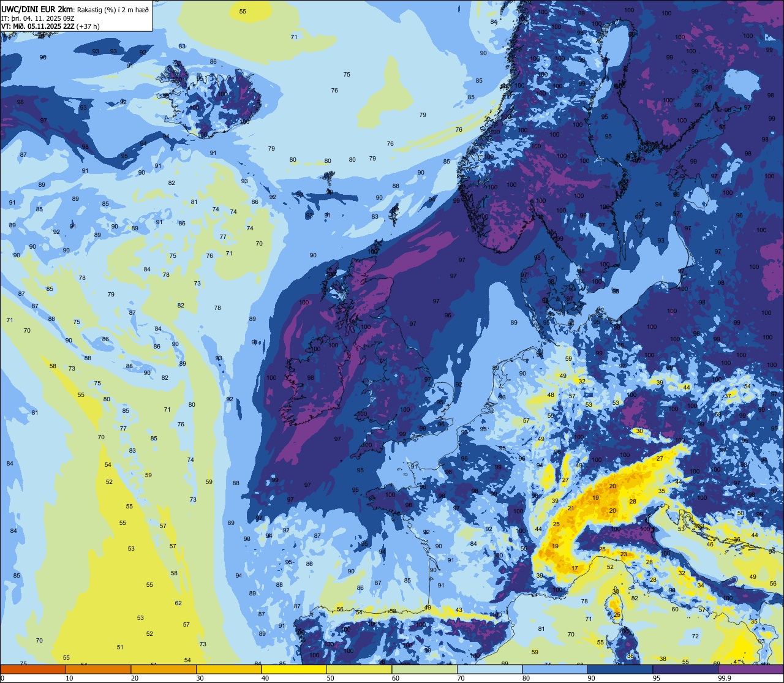
Task: Click the 30–40% golden legend swatch
Action: (228, 670)
